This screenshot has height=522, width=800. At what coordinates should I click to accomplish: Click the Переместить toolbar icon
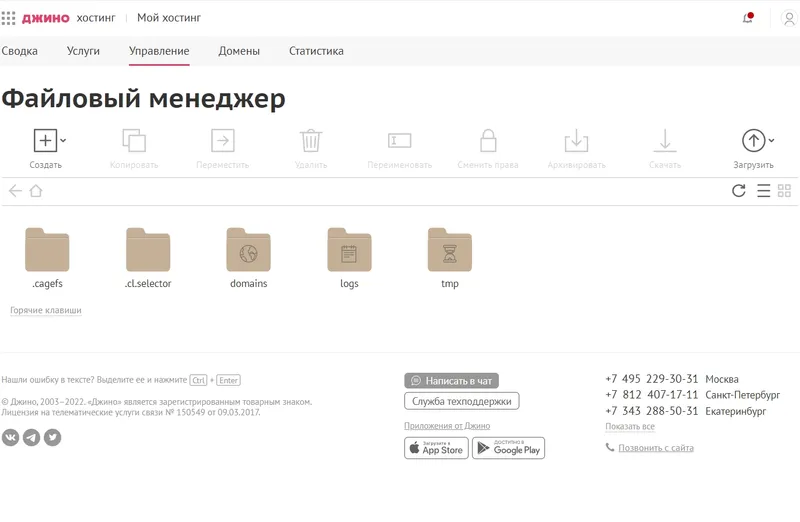(x=222, y=140)
